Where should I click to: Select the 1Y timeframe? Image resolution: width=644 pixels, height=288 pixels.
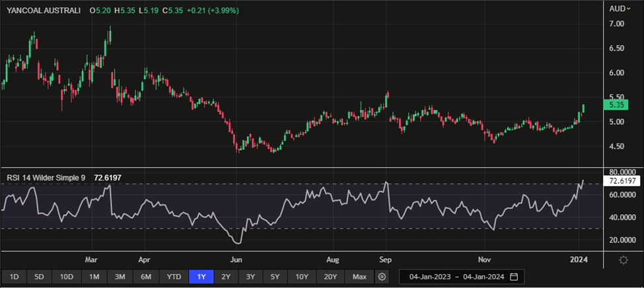pos(201,277)
